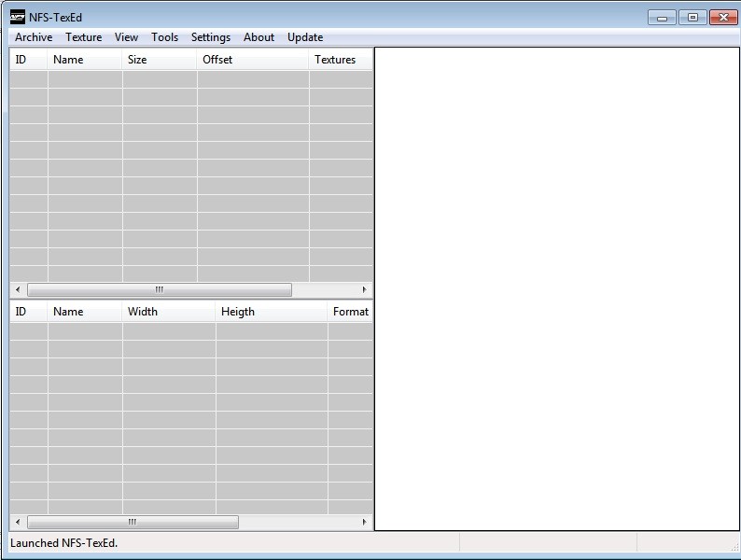This screenshot has width=741, height=560.
Task: Click the Textures column header
Action: [x=340, y=60]
